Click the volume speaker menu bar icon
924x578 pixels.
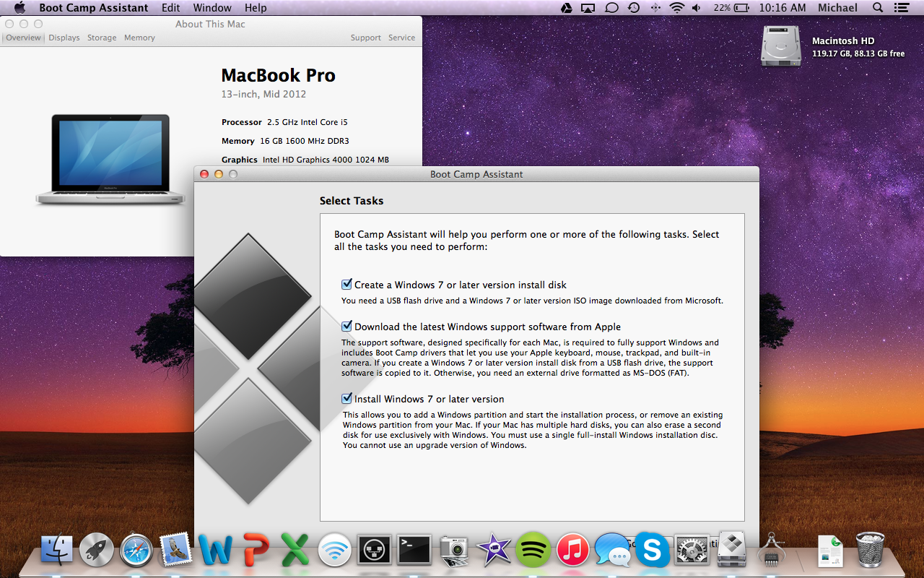pyautogui.click(x=697, y=8)
